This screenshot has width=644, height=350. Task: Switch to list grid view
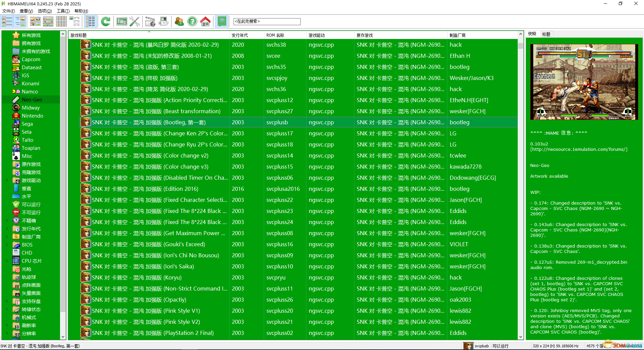[x=61, y=21]
